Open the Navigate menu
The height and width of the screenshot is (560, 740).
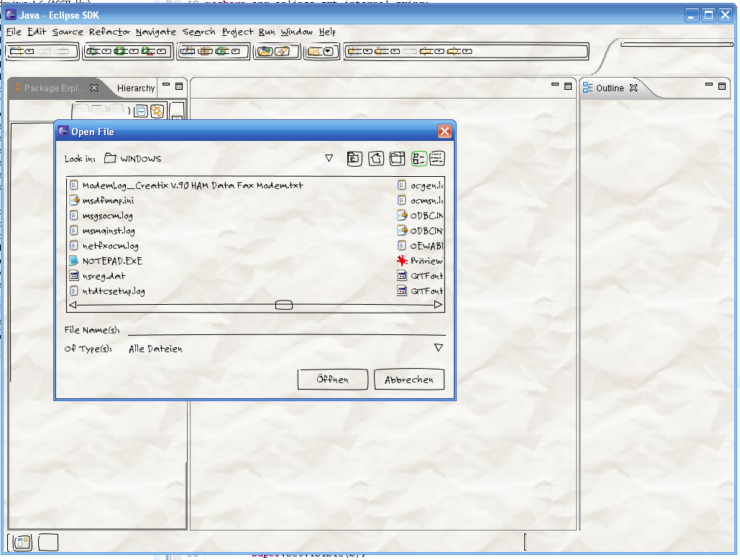[x=156, y=32]
